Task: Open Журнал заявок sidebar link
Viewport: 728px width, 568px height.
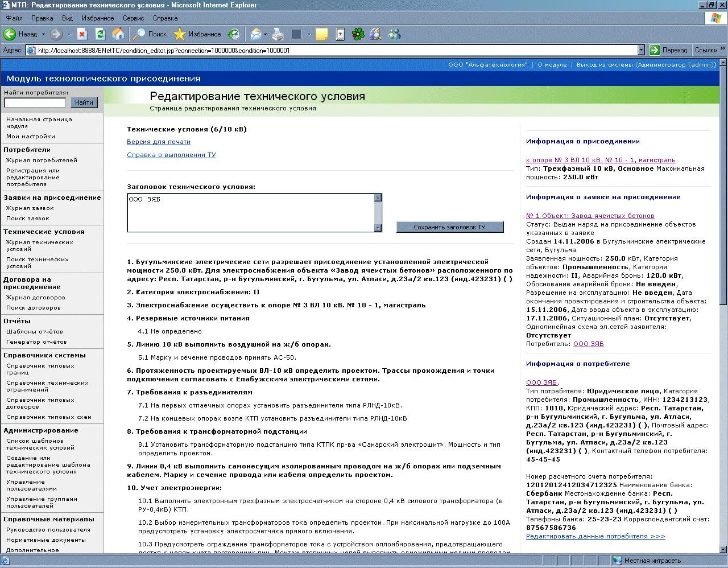Action: [30, 208]
